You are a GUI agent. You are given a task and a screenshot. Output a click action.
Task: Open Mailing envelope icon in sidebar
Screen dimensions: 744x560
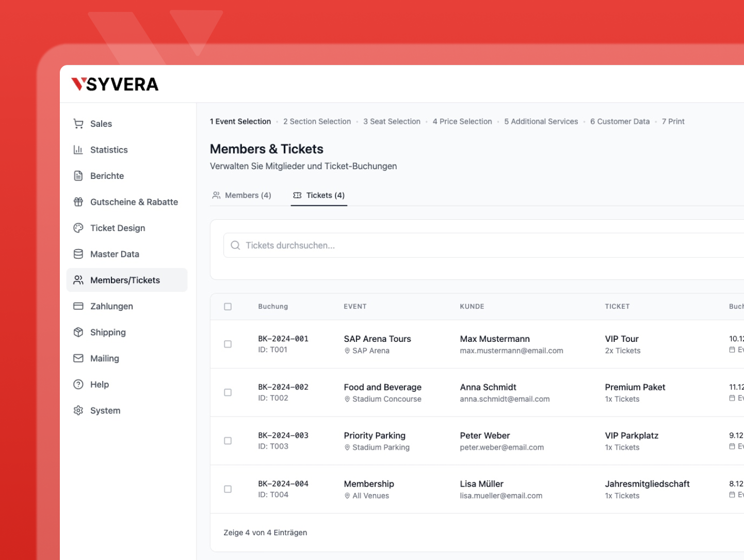pyautogui.click(x=78, y=358)
